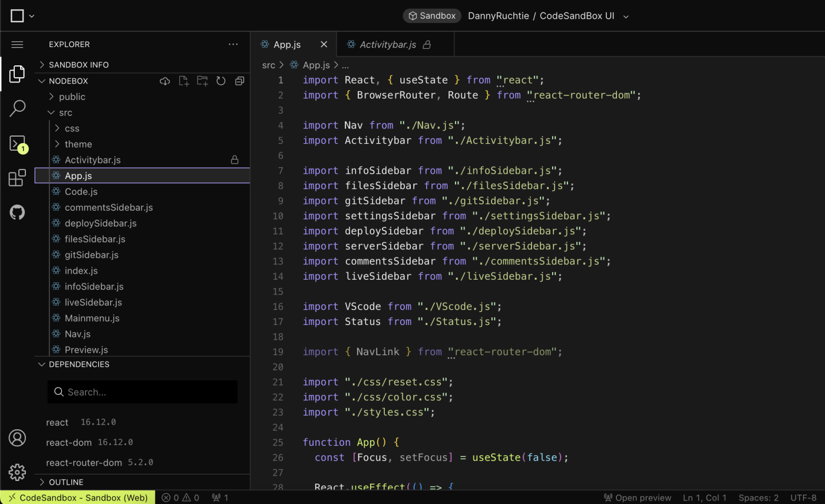
Task: Collapse the DEPENDENCIES section
Action: (x=78, y=364)
